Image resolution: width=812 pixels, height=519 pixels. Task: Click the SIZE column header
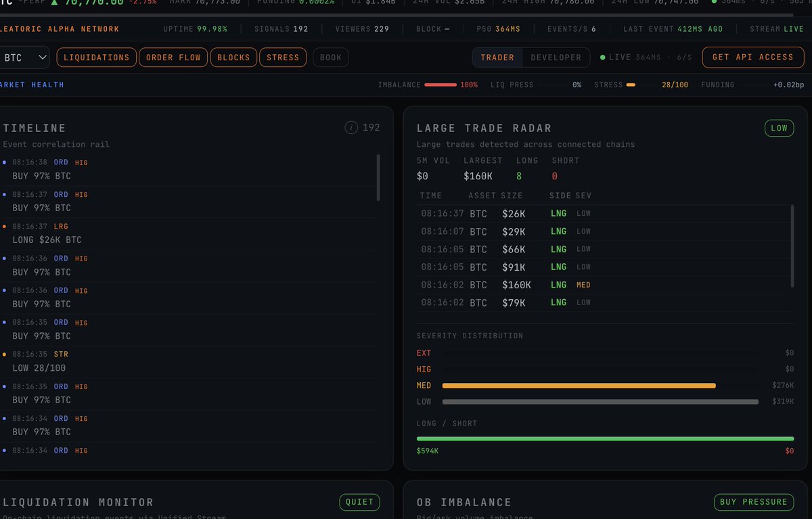point(512,196)
